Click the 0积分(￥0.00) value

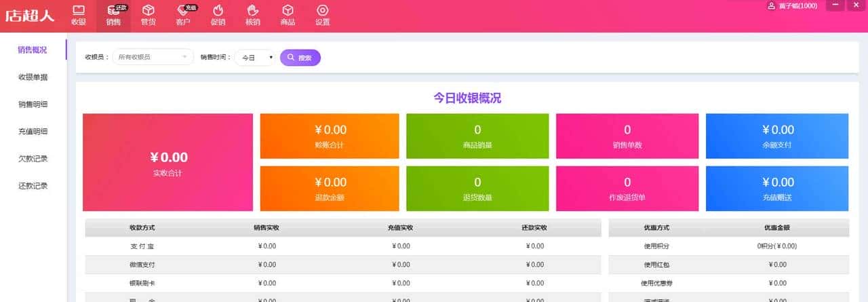pyautogui.click(x=777, y=246)
